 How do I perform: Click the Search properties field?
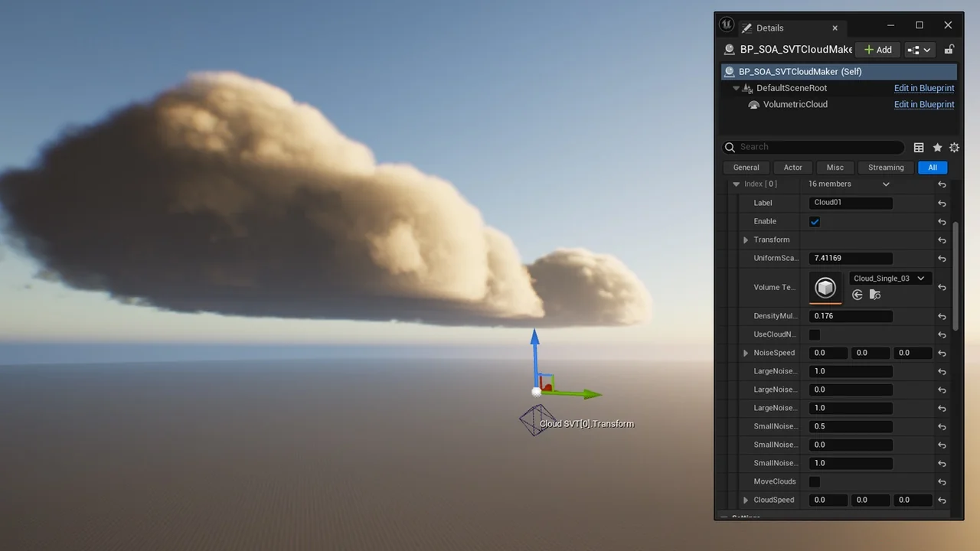pos(812,147)
